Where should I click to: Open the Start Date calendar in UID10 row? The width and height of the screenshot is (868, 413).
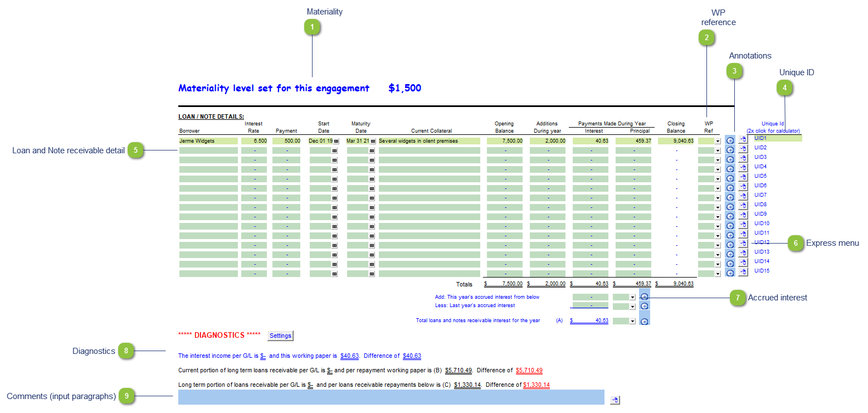point(335,226)
